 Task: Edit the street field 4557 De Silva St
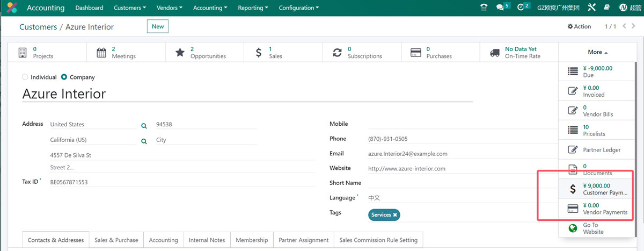pyautogui.click(x=182, y=155)
